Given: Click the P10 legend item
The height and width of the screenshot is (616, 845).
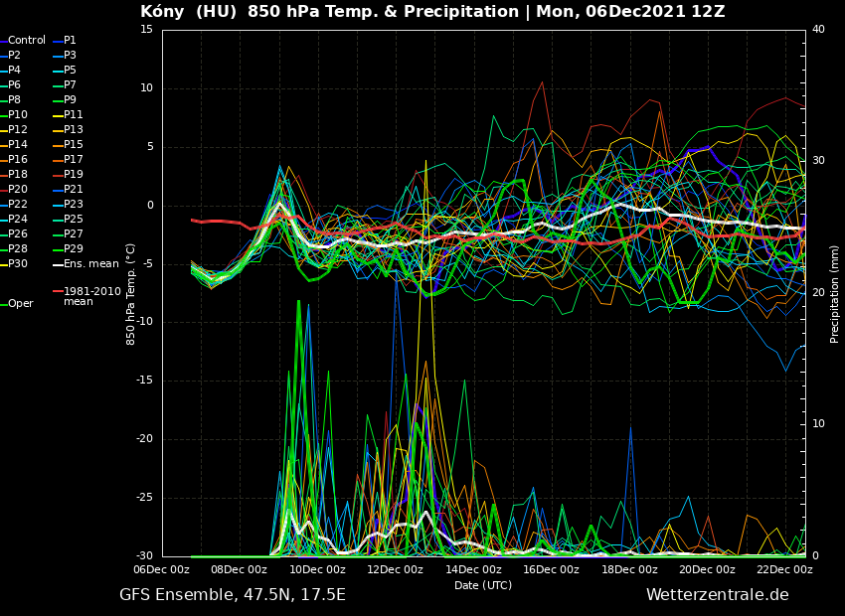Looking at the screenshot, I should (x=18, y=115).
